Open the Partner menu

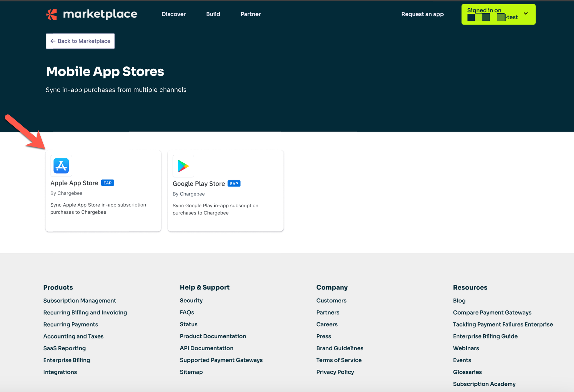click(x=251, y=14)
